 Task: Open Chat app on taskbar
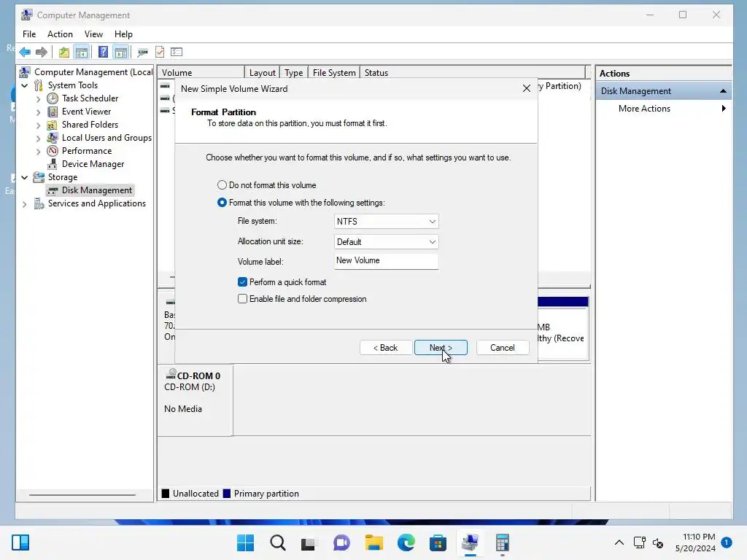[341, 542]
